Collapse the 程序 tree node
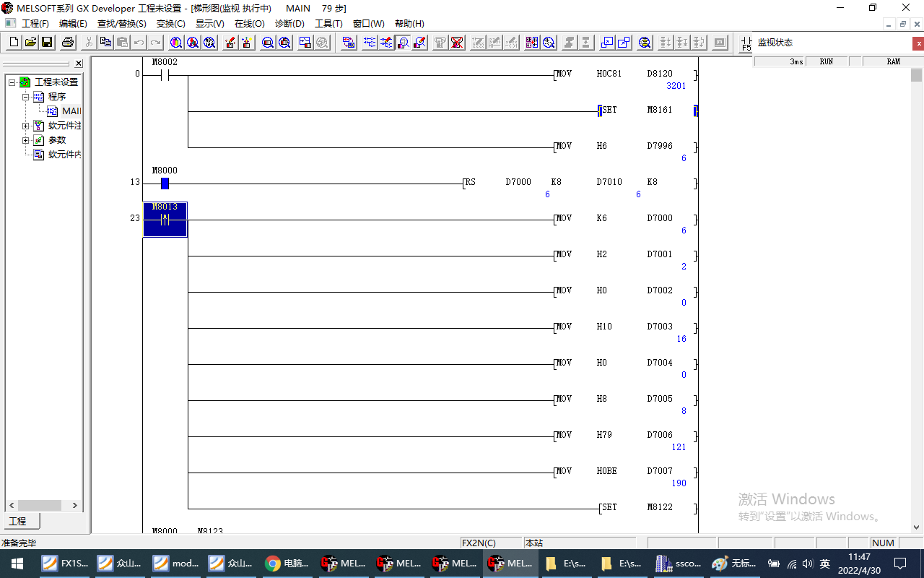The image size is (924, 578). tap(26, 97)
